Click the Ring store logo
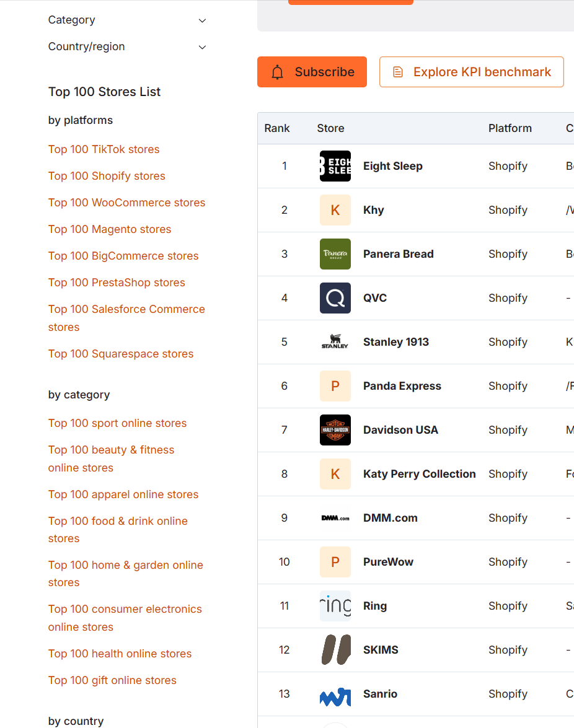The height and width of the screenshot is (728, 574). 335,606
